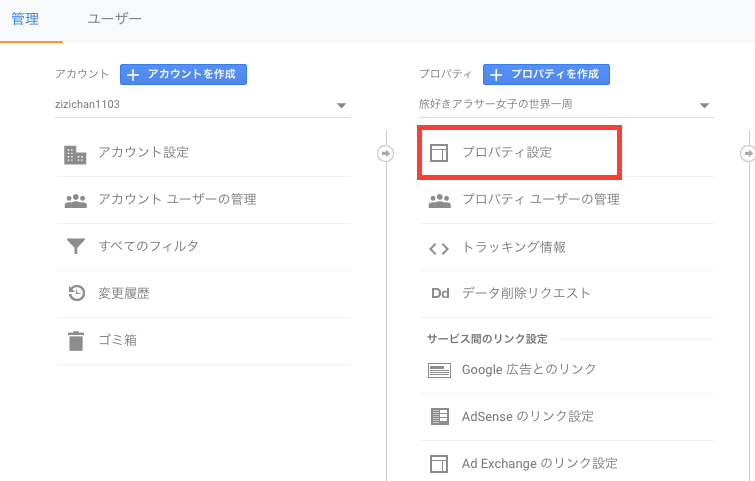Image resolution: width=755 pixels, height=481 pixels.
Task: Switch to the 管理 tab
Action: (25, 19)
